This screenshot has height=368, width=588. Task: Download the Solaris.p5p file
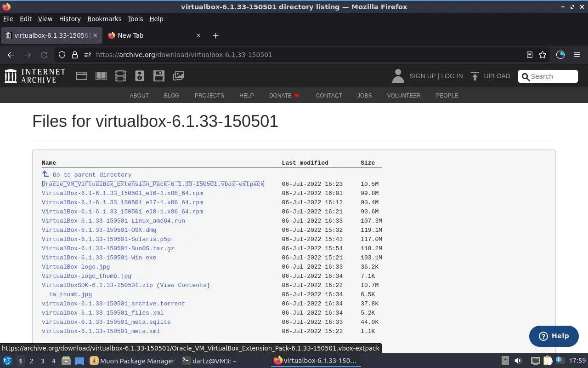(x=106, y=239)
